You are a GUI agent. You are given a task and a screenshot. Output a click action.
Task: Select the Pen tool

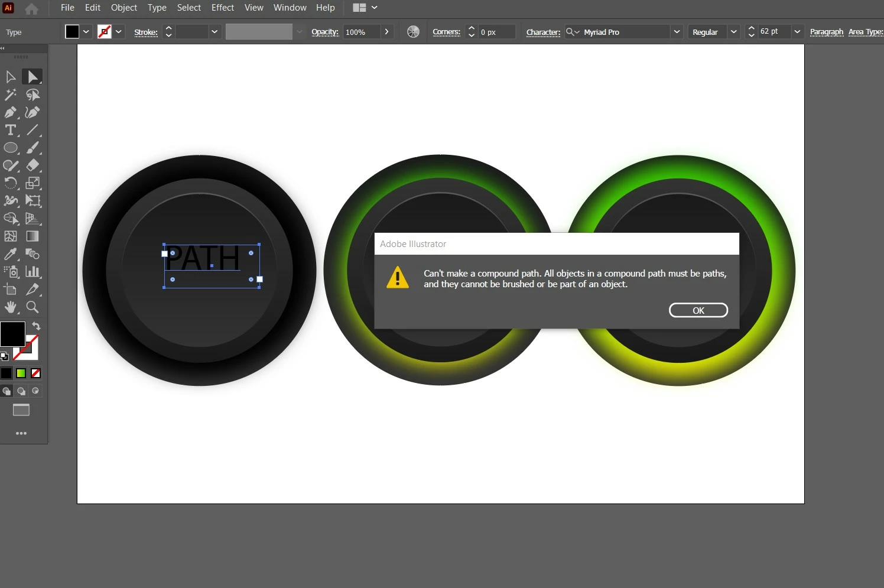click(x=11, y=112)
